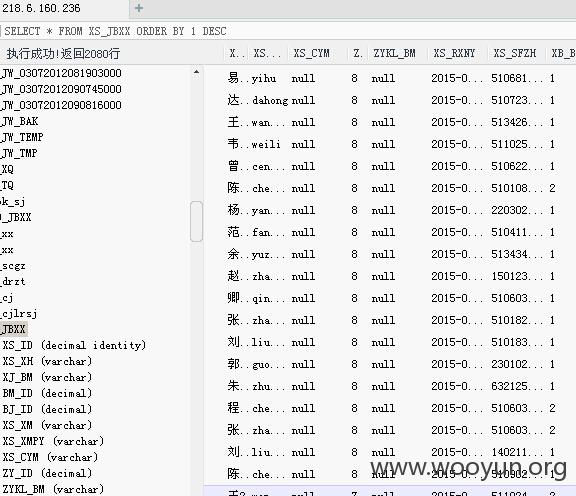This screenshot has width=576, height=496.
Task: Click ID cell starting with 513434
Action: pos(516,254)
